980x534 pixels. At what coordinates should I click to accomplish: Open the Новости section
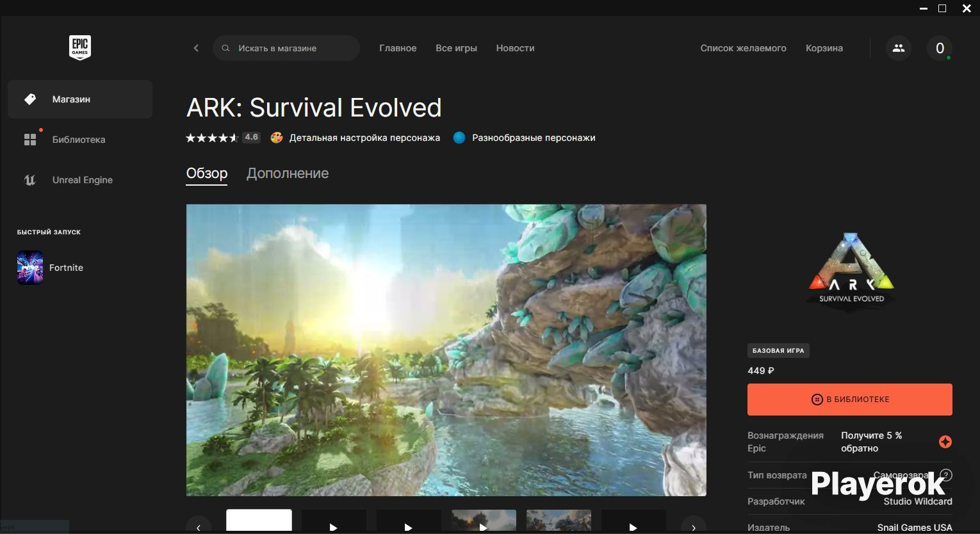tap(515, 48)
